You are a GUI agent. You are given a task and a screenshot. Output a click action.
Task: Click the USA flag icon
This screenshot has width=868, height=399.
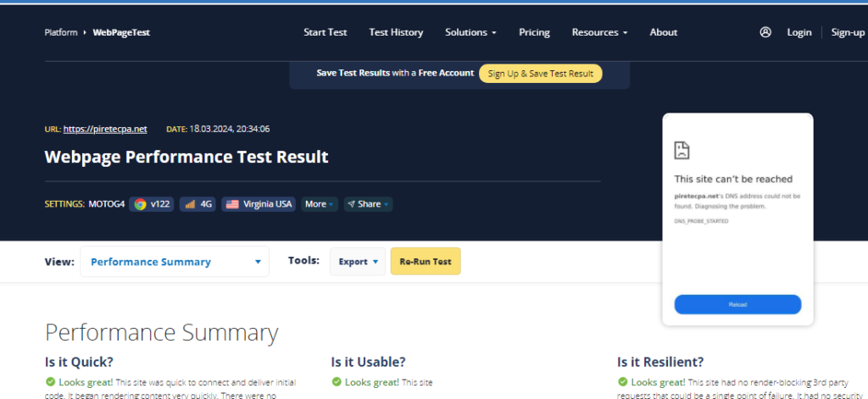[x=232, y=204]
